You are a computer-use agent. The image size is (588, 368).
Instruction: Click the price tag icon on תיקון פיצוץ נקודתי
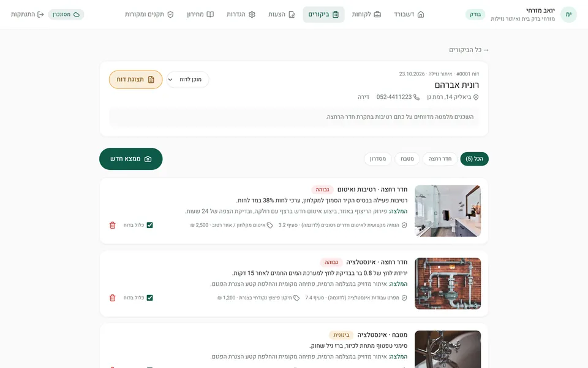coord(296,298)
